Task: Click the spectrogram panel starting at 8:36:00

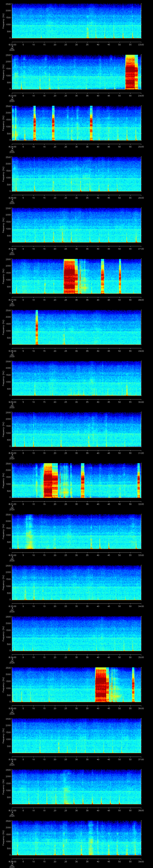Action: [76, 736]
